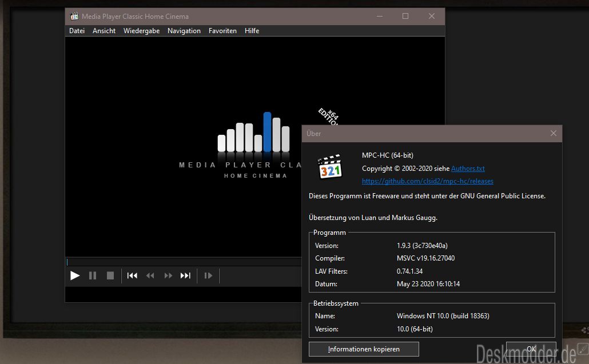589x364 pixels.
Task: Click the Compiler: label
Action: click(x=330, y=258)
